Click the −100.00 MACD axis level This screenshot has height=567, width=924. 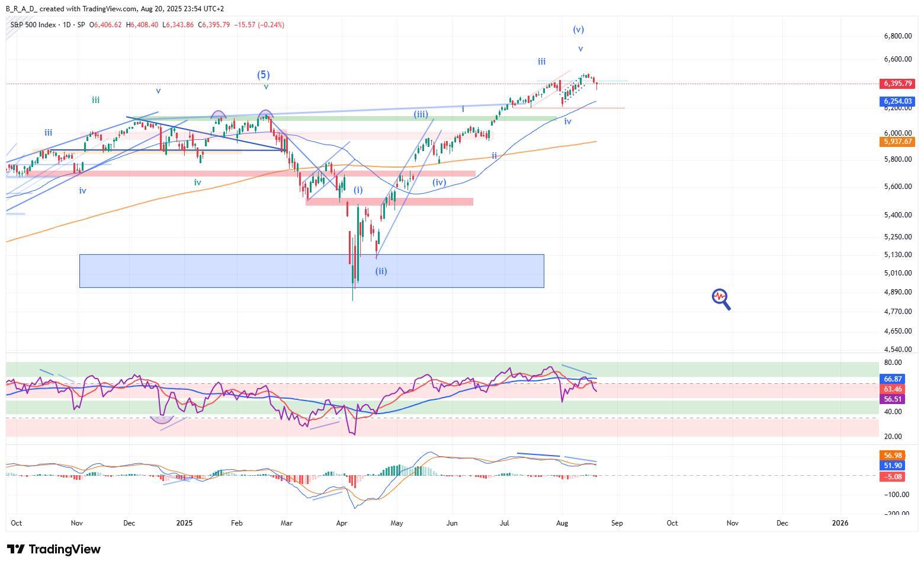[897, 495]
